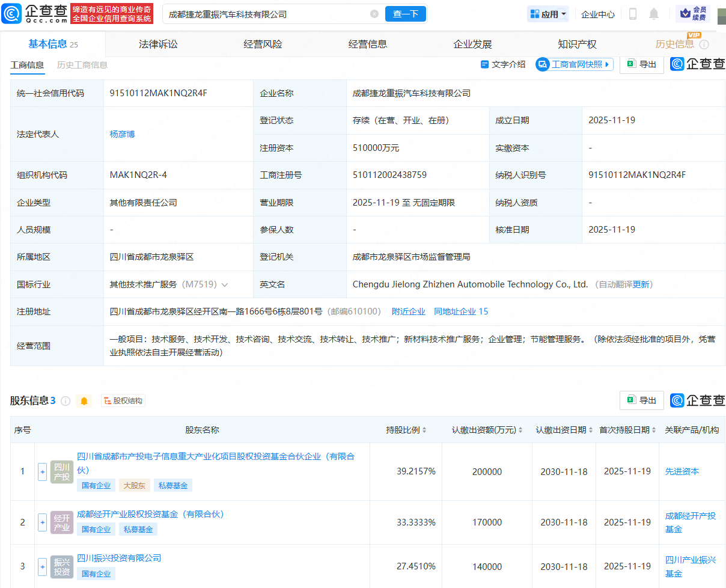The width and height of the screenshot is (726, 588).
Task: Click the company name search input field
Action: [264, 14]
